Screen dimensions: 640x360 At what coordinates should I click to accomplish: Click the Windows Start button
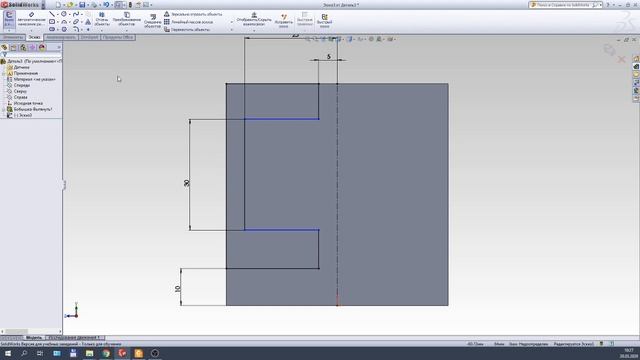click(8, 353)
